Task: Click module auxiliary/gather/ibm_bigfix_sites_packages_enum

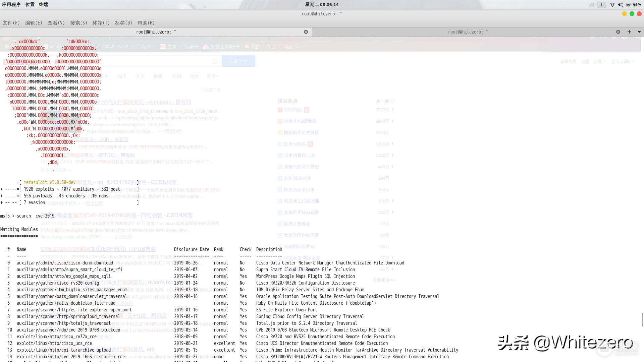Action: pyautogui.click(x=72, y=290)
